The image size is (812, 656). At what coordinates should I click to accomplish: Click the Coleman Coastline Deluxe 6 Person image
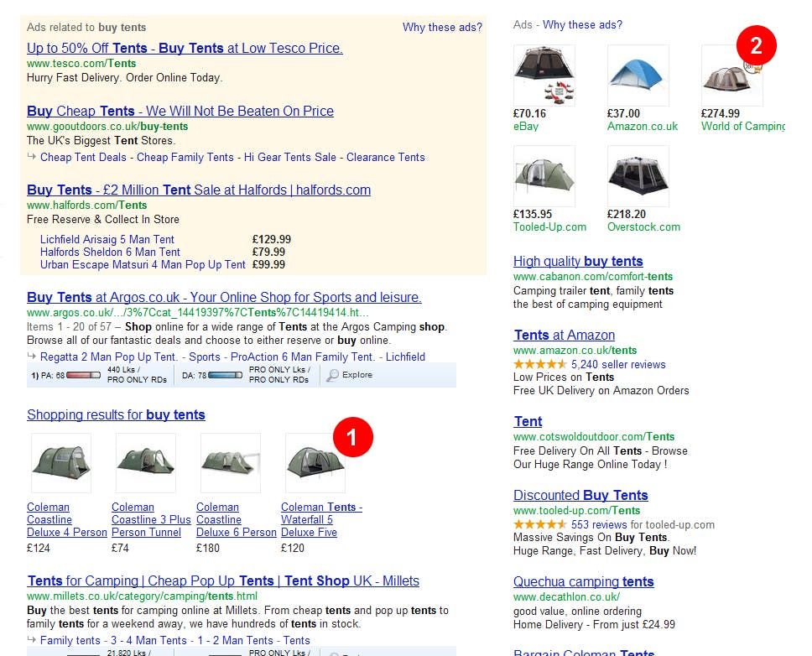point(231,463)
